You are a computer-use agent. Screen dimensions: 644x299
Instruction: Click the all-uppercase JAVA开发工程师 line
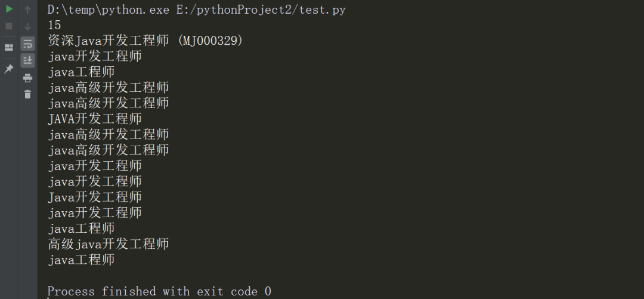[x=95, y=119]
